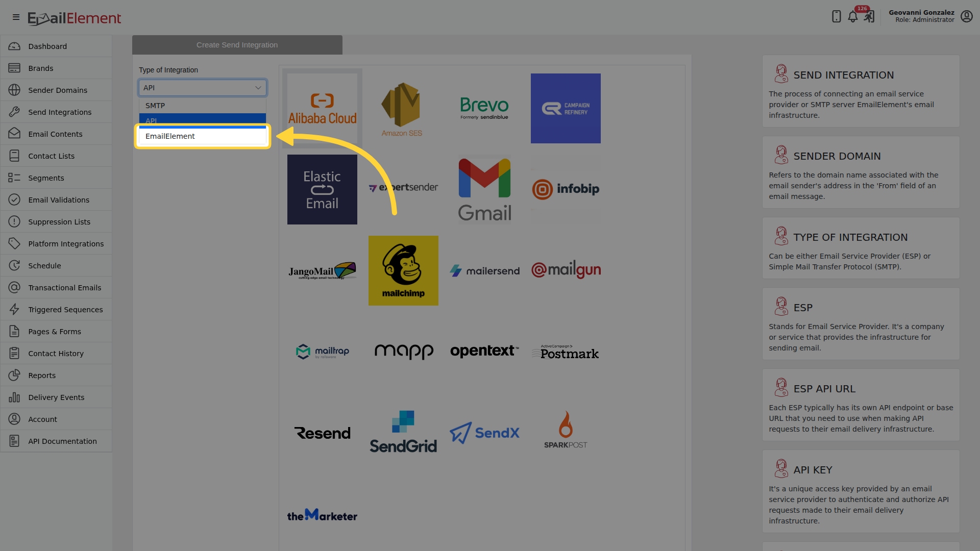The image size is (980, 551).
Task: Open Suppression Lists page
Action: (x=56, y=222)
